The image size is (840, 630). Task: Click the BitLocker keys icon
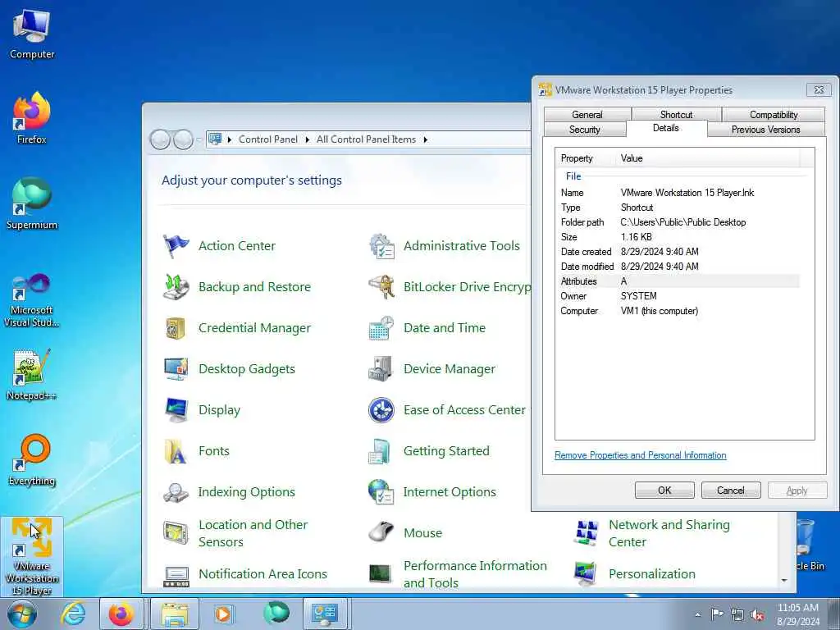381,287
